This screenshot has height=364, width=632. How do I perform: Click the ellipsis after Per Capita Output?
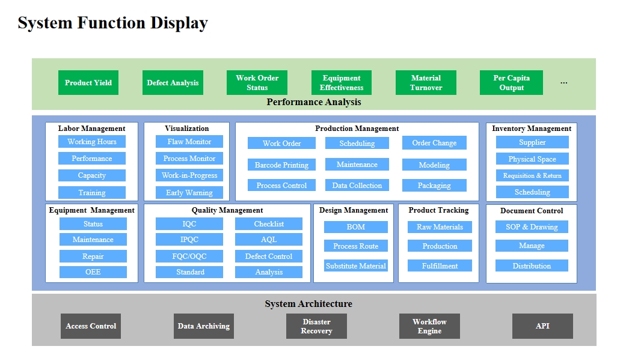563,82
